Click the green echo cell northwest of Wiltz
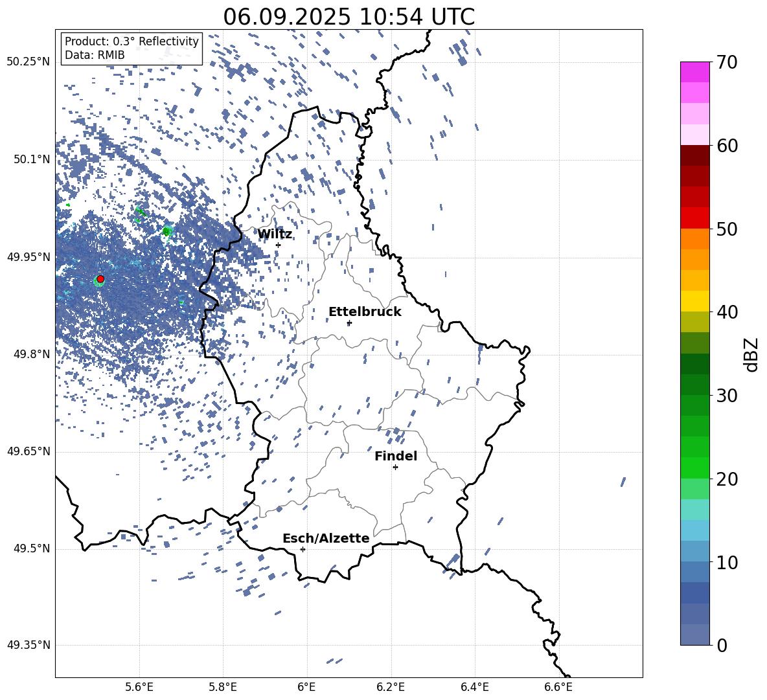767x700 pixels. click(167, 231)
